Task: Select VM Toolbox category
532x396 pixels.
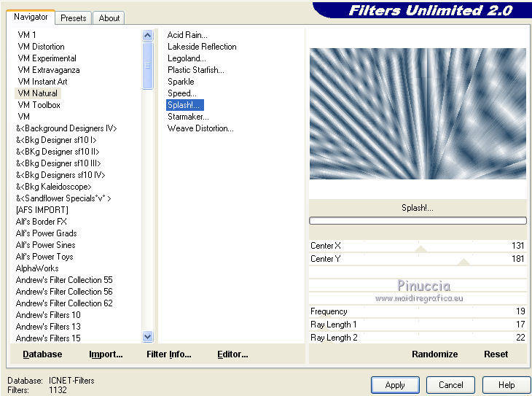Action: 39,105
